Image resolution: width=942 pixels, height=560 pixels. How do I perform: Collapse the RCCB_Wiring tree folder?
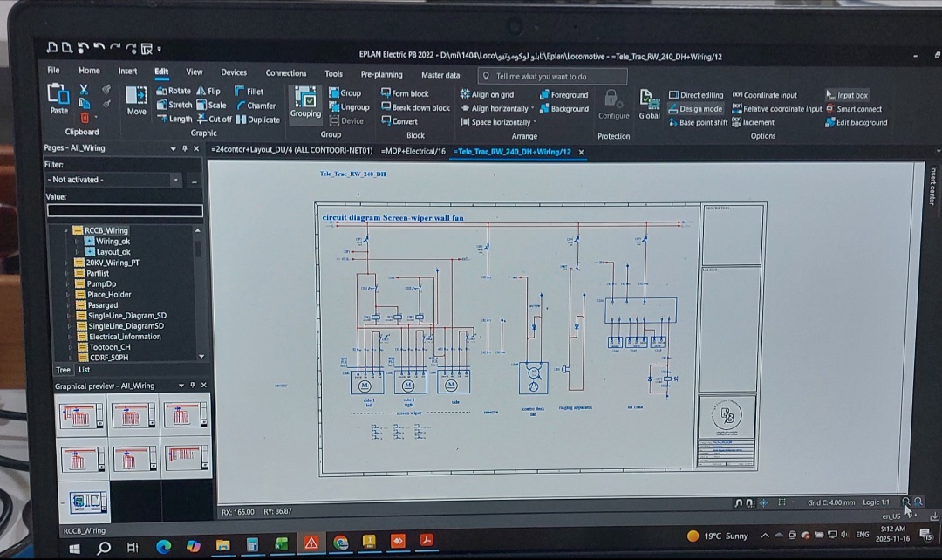[x=66, y=231]
